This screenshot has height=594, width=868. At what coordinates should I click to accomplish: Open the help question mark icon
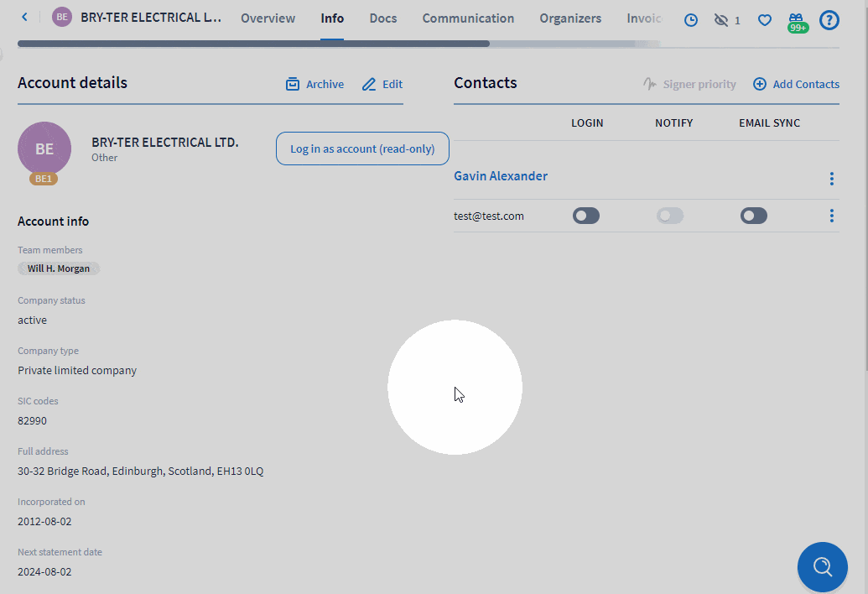point(829,20)
